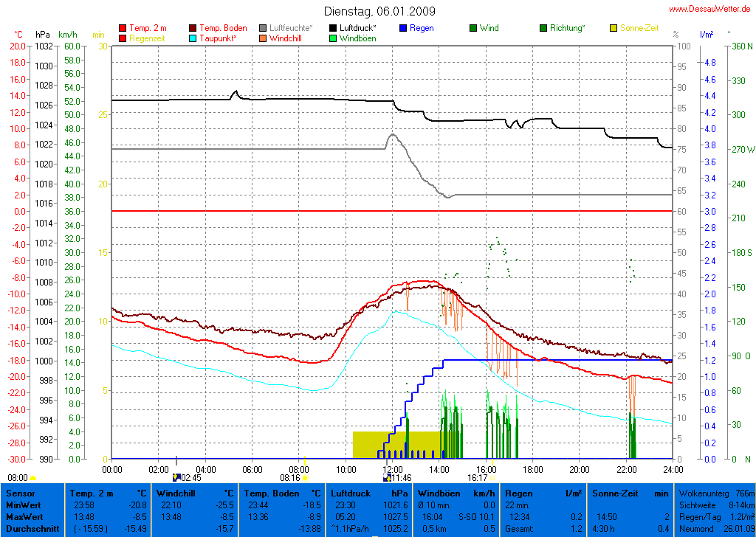Click the icon beside the 11:46 time
Screen dimensions: 756x537
click(387, 478)
